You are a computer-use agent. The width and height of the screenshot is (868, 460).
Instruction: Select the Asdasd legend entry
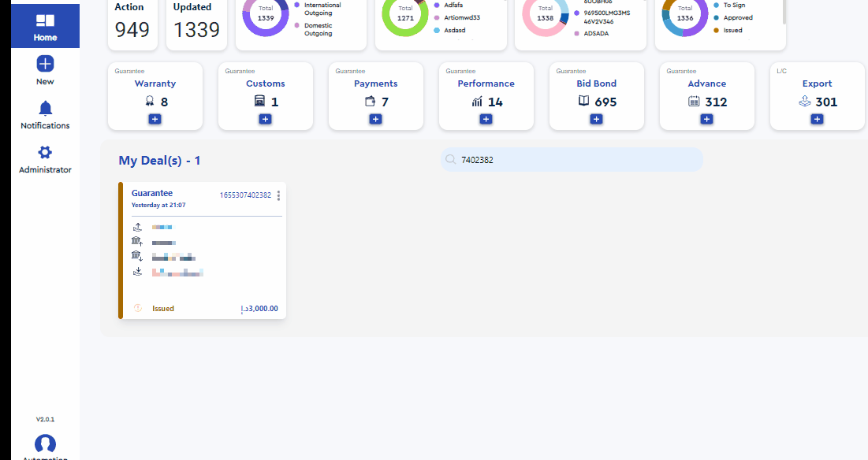tap(450, 31)
